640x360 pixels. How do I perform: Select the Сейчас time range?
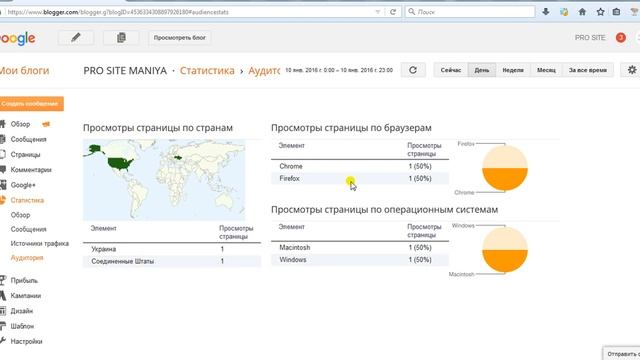pyautogui.click(x=451, y=70)
